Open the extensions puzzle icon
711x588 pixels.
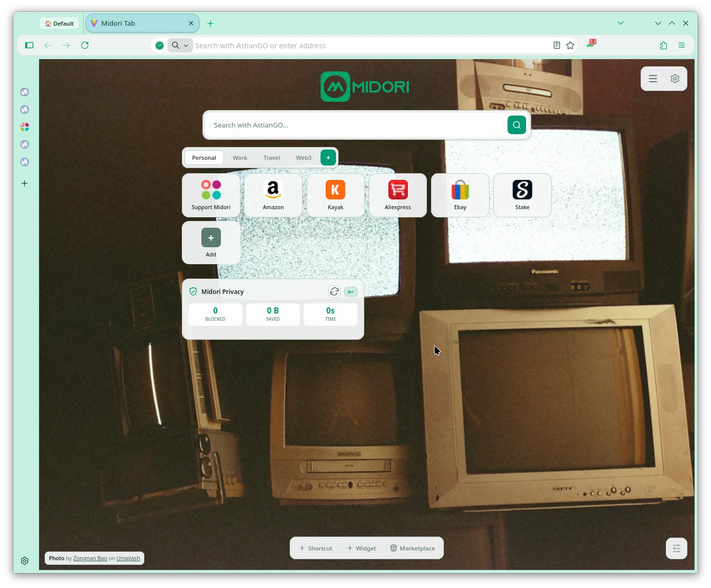[x=663, y=45]
